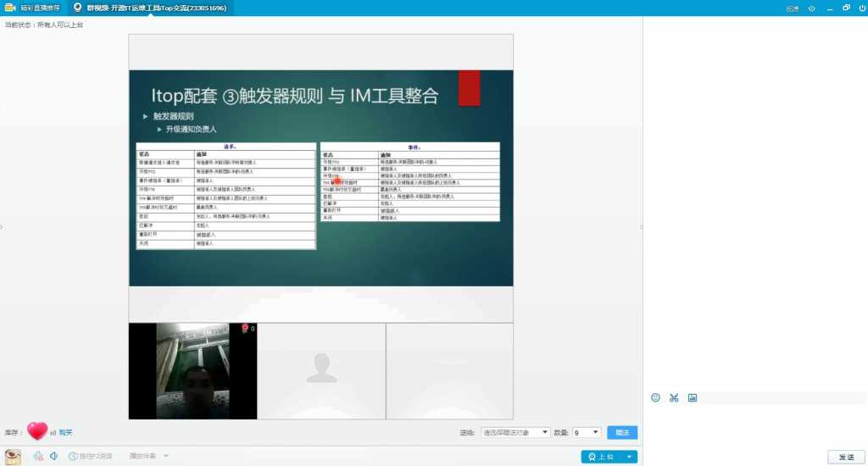Open the quantity dropdown showing 9
This screenshot has height=466, width=868.
(x=587, y=432)
